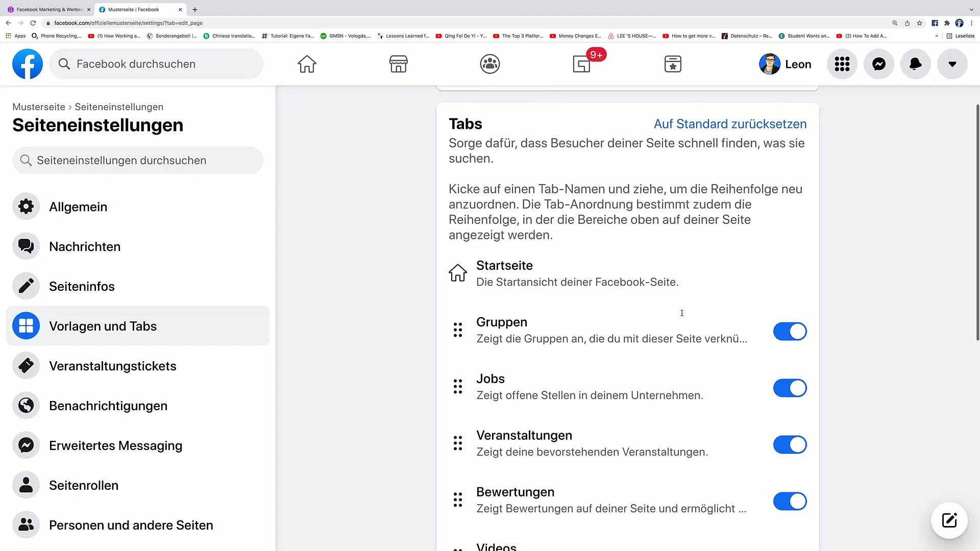Open the Leseliste reading list
Image resolution: width=980 pixels, height=551 pixels.
point(961,36)
